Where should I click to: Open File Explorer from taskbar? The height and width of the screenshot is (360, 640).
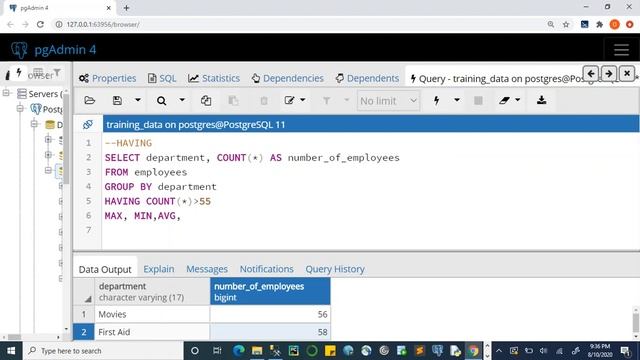tap(257, 351)
